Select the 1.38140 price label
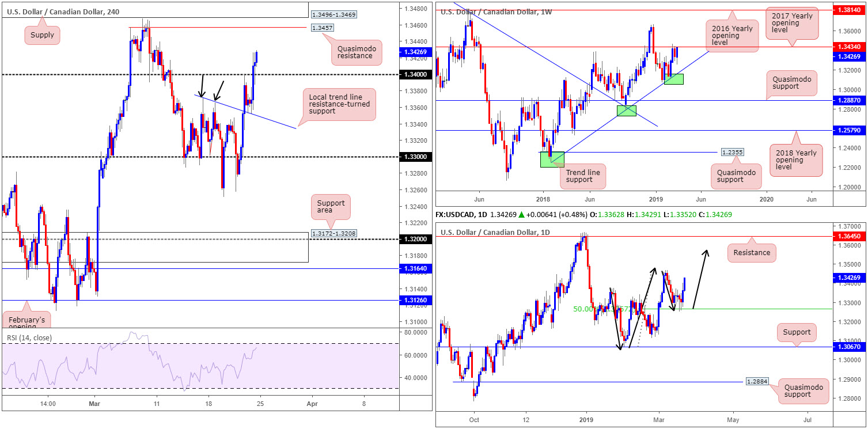The height and width of the screenshot is (429, 868). (850, 10)
